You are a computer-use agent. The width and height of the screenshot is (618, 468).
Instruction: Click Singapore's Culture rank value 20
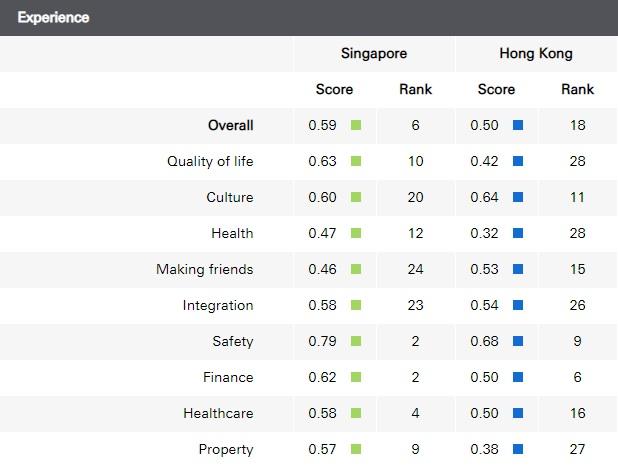[415, 198]
